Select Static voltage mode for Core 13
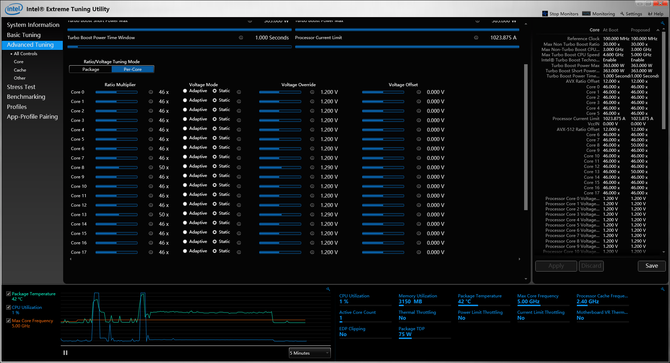 [215, 213]
